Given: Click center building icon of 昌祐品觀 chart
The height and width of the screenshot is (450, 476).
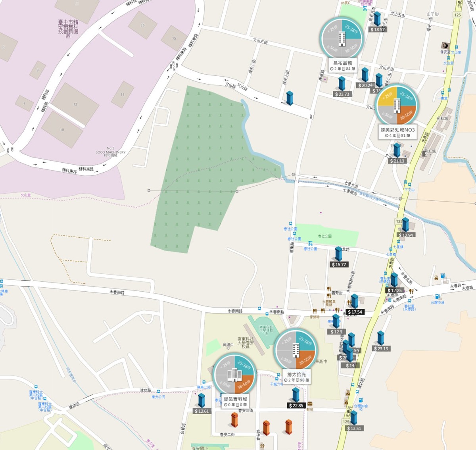Looking at the screenshot, I should (x=342, y=39).
